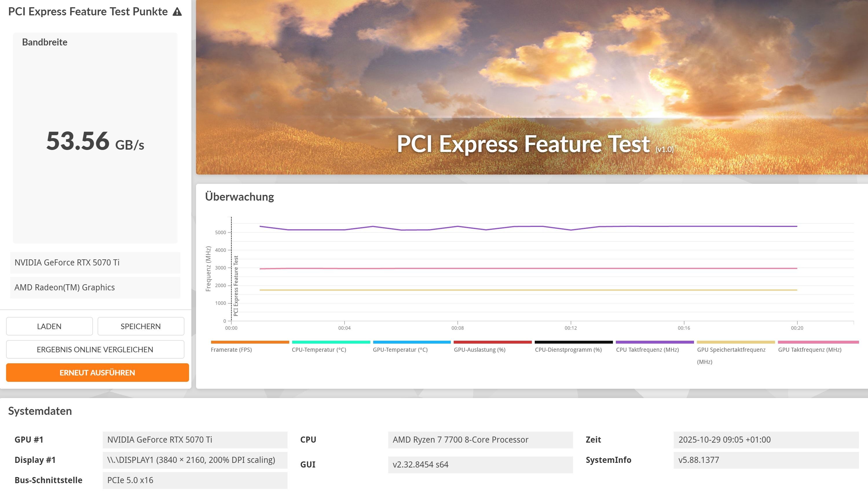Click the PCI Express Feature Test banner image
The height and width of the screenshot is (495, 868).
tap(532, 87)
